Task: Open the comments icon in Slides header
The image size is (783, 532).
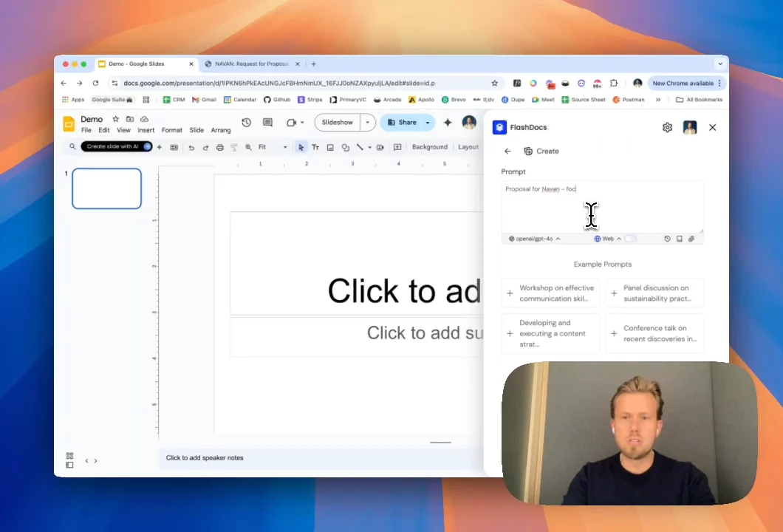Action: click(267, 123)
